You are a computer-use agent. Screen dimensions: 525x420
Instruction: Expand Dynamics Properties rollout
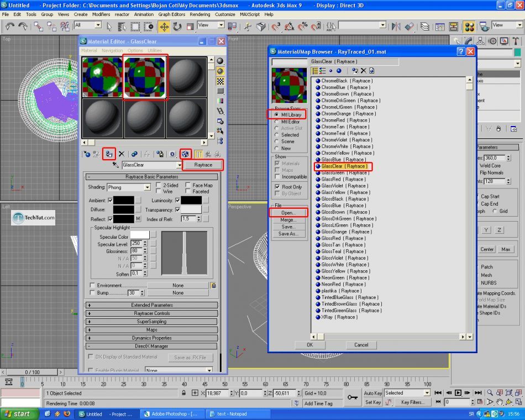[151, 338]
